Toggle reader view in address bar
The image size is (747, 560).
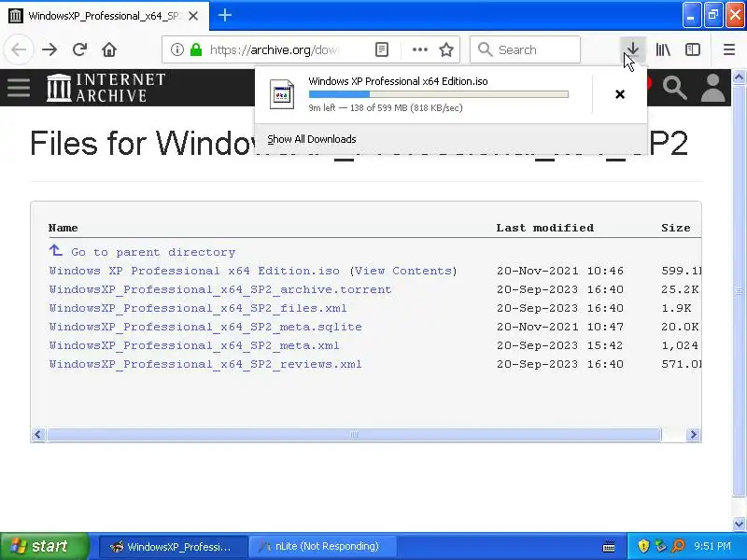click(382, 49)
